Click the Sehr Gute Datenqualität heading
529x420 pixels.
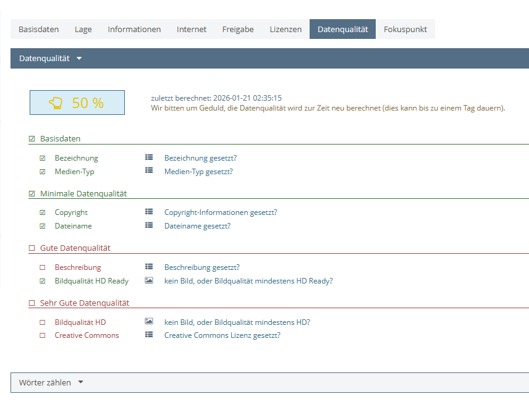[x=85, y=303]
